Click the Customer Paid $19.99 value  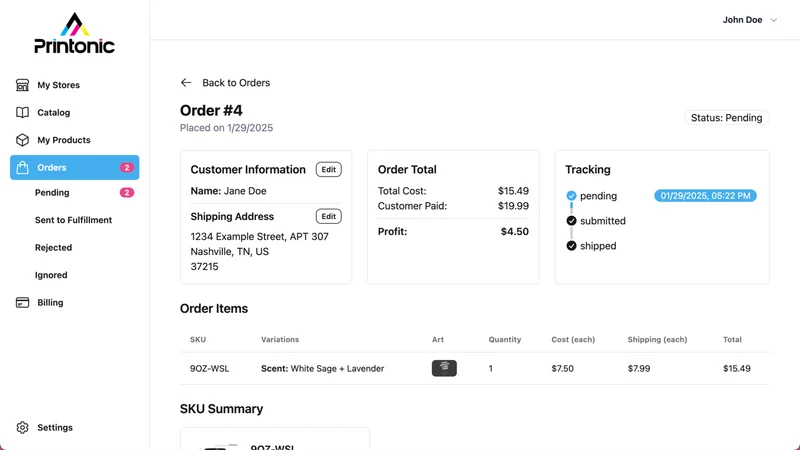[513, 206]
